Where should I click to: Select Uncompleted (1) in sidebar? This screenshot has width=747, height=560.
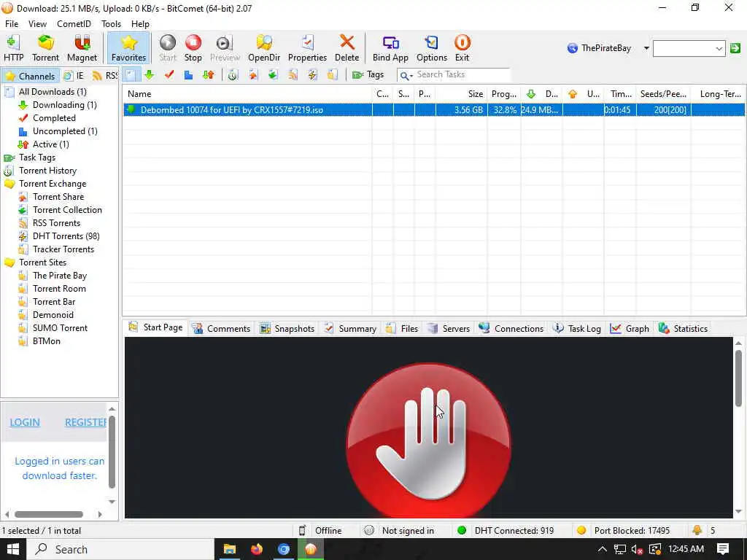[x=65, y=131]
